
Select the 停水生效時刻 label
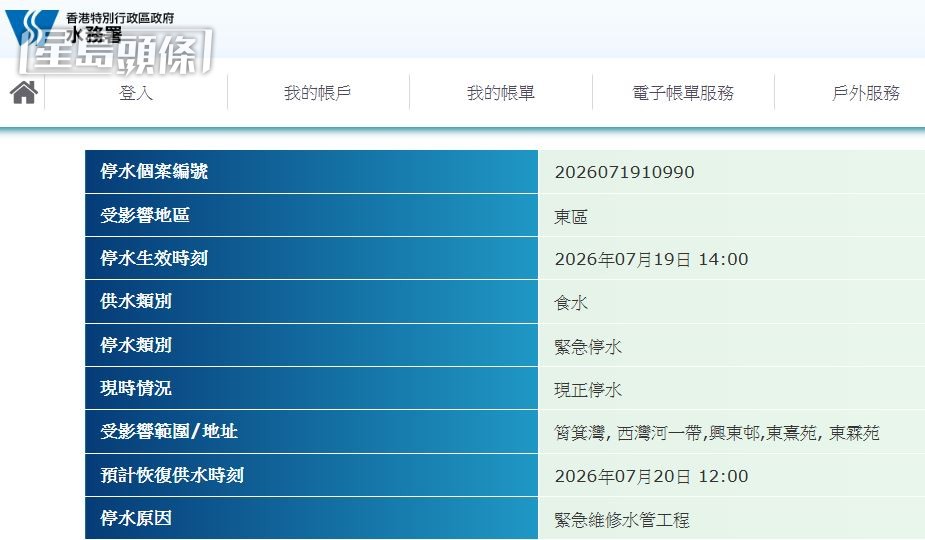154,258
